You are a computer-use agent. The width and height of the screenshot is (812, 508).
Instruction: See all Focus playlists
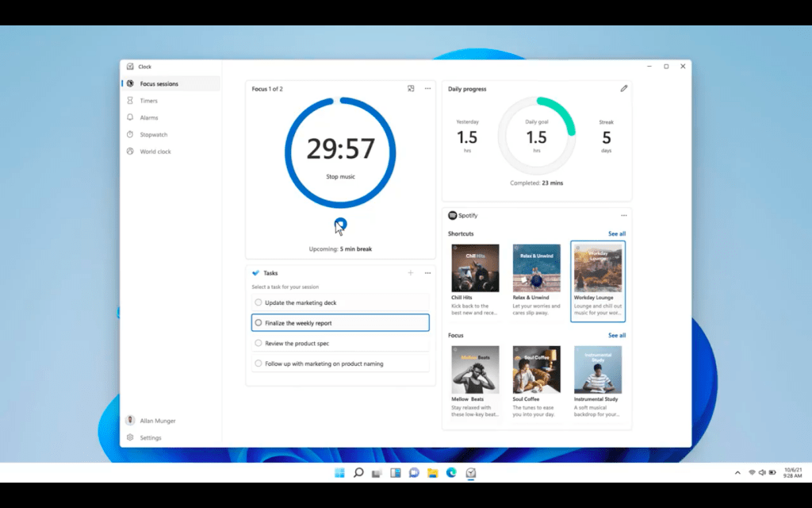617,336
